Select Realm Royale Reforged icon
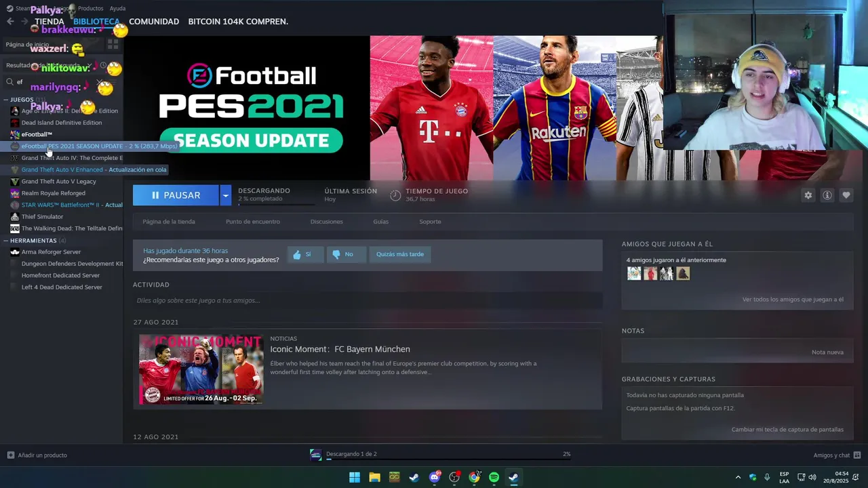 coord(15,193)
